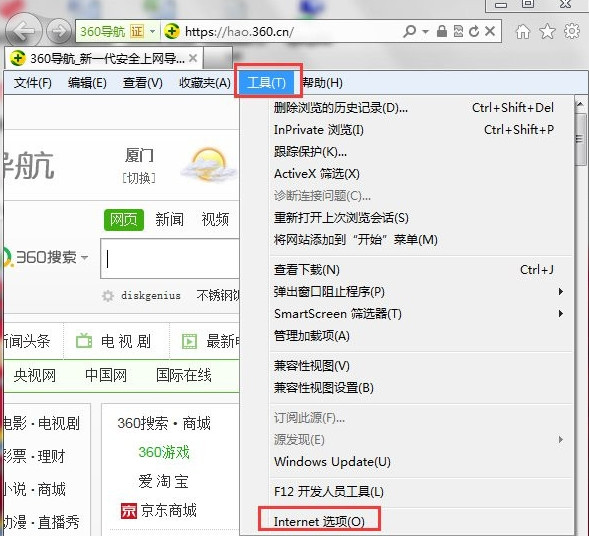
Task: Click the 切换 city switch link
Action: 139,178
